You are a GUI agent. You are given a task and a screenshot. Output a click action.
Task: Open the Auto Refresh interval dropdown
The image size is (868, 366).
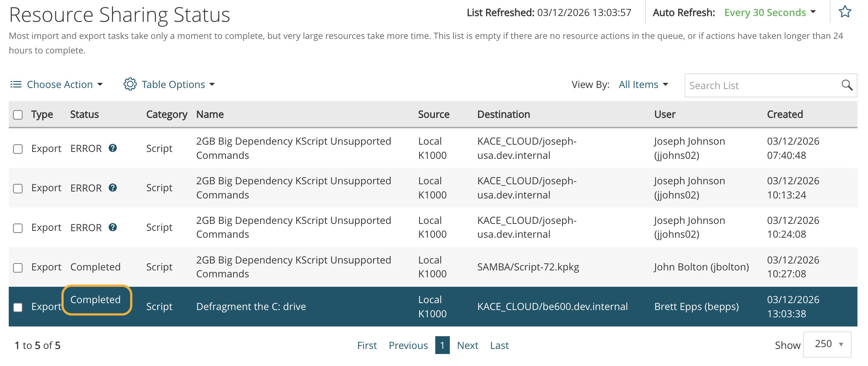point(770,13)
